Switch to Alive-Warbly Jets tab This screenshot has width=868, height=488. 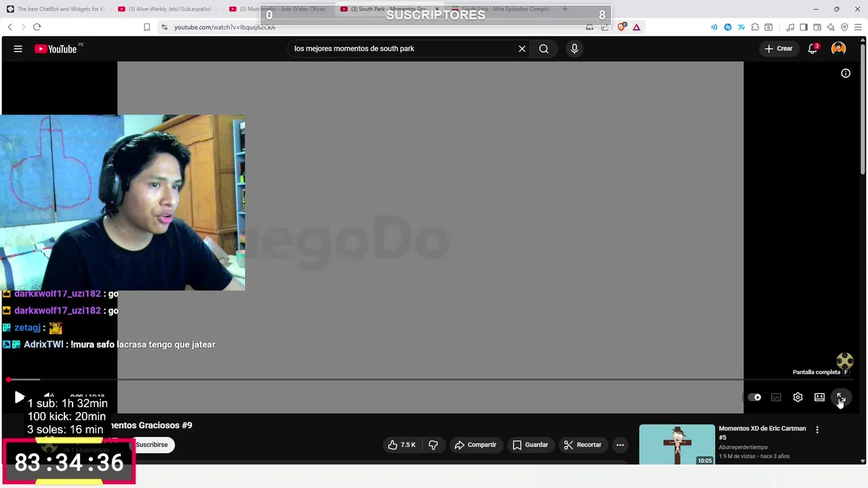pyautogui.click(x=167, y=9)
